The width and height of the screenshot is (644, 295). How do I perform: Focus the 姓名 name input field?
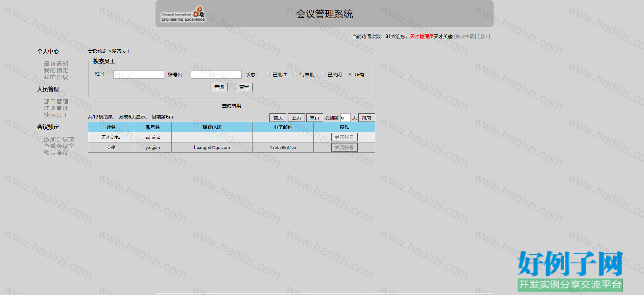tap(139, 74)
